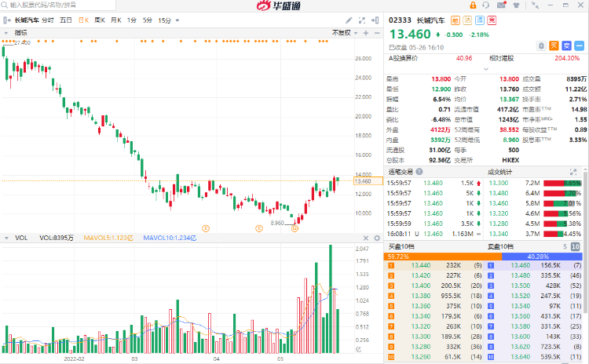Click the orange 买 buy button

(554, 45)
